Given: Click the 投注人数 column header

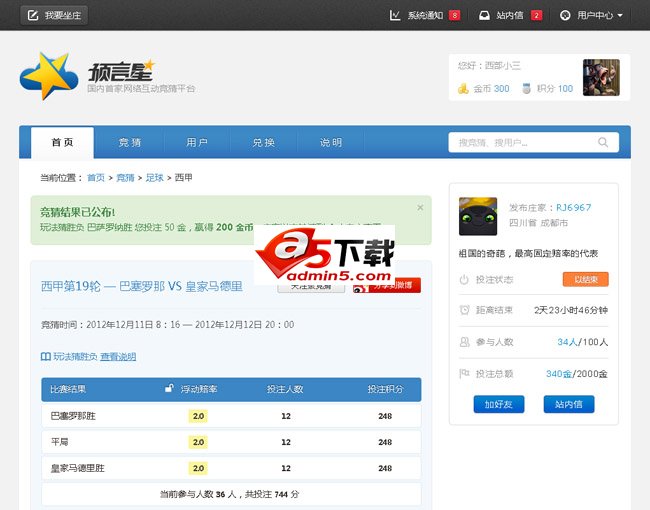Looking at the screenshot, I should point(285,389).
